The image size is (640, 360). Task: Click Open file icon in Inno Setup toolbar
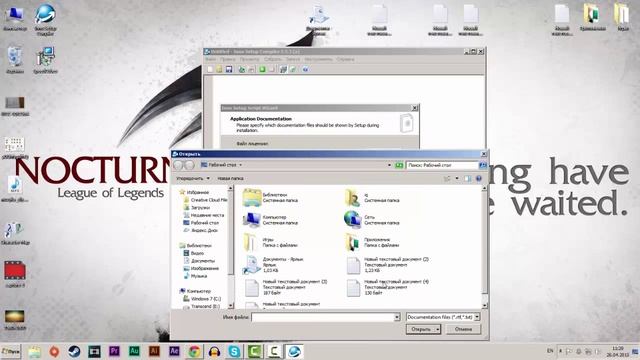[x=220, y=69]
